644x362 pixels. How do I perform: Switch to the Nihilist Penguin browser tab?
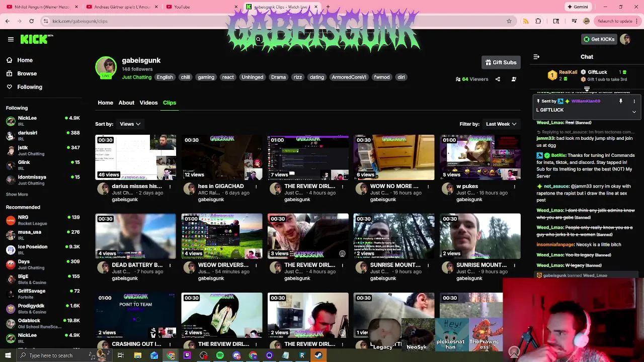click(42, 7)
